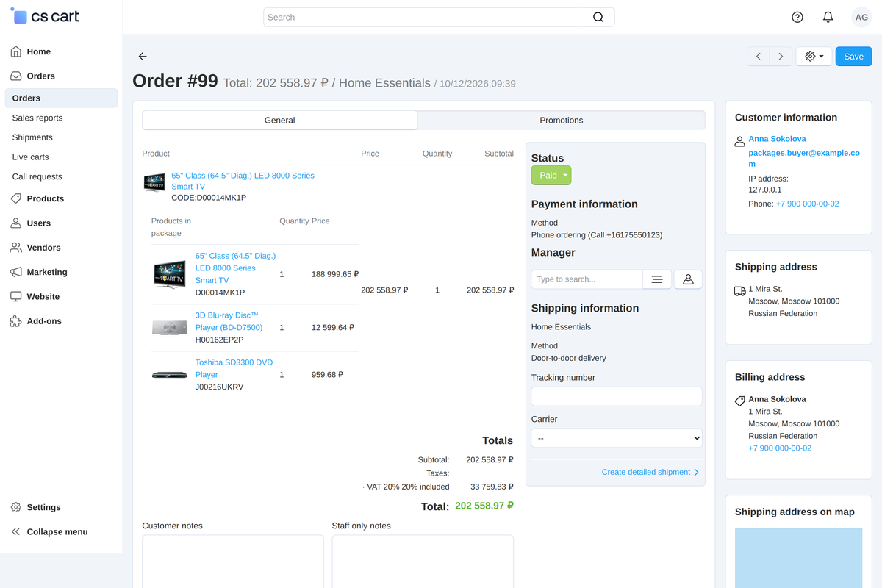Click the Website monitor icon in the sidebar
This screenshot has width=882, height=588.
tap(16, 296)
